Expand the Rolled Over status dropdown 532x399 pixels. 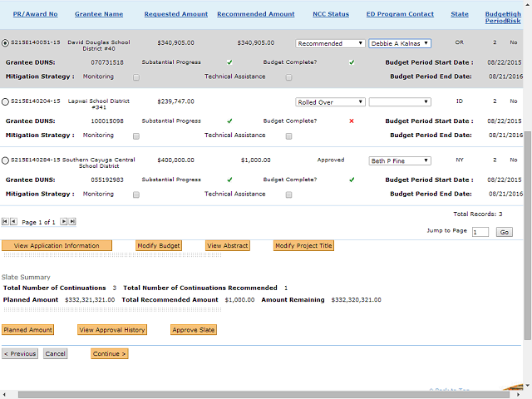coord(330,101)
